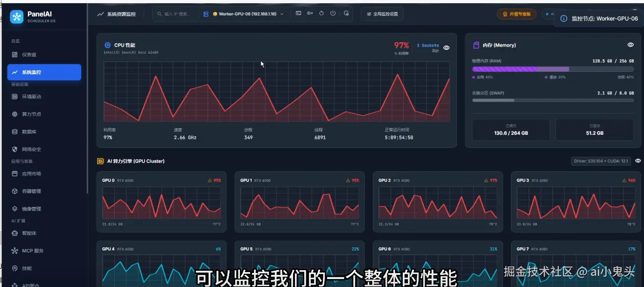Click the 镜像管理 layers icon
Viewport: 644px width, 287px height.
coord(14,209)
